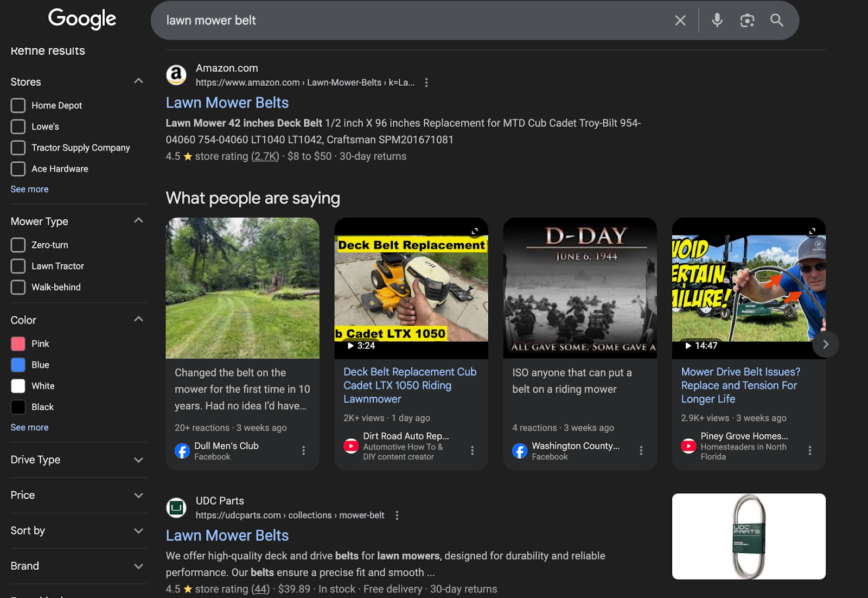Open Amazon 2.7K store rating link

tap(265, 156)
